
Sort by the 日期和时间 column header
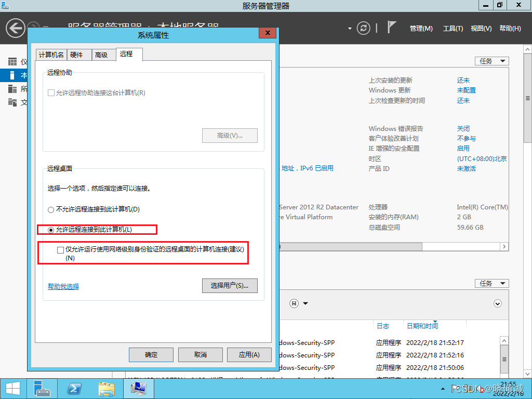click(422, 326)
